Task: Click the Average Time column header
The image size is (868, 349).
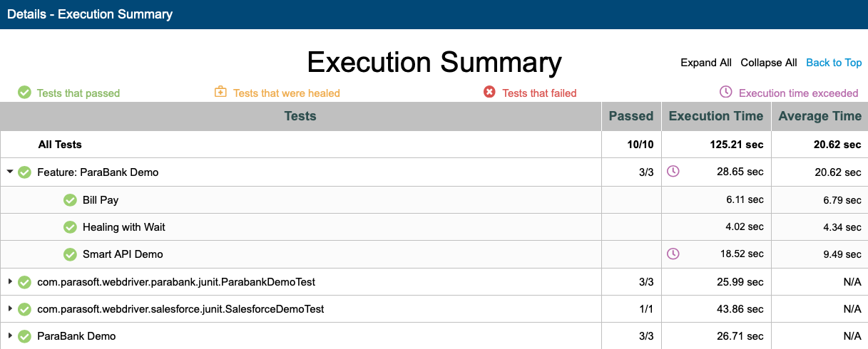Action: (820, 116)
